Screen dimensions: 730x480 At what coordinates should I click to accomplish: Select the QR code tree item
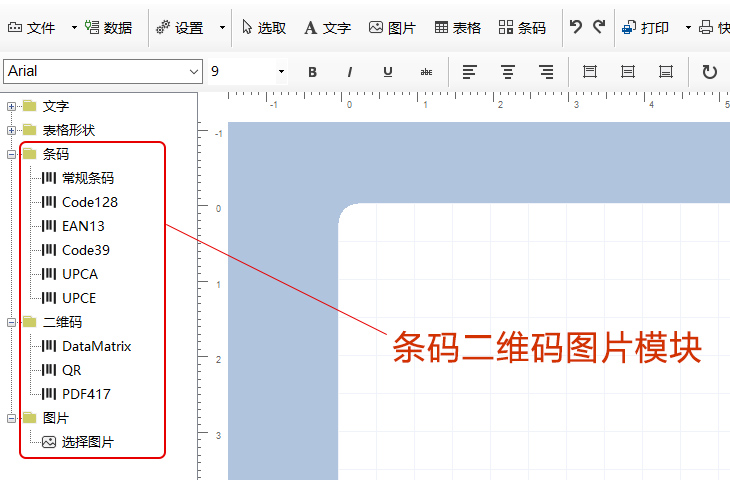[71, 370]
